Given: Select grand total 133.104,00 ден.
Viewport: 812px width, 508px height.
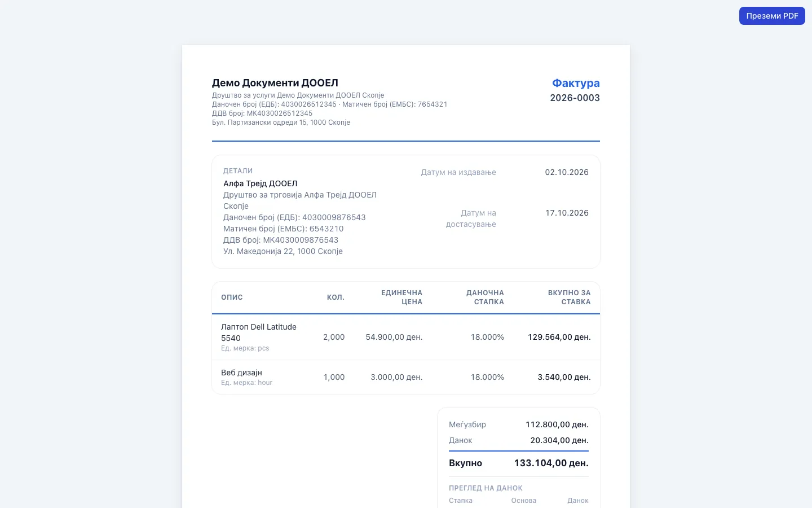Looking at the screenshot, I should click(x=551, y=463).
